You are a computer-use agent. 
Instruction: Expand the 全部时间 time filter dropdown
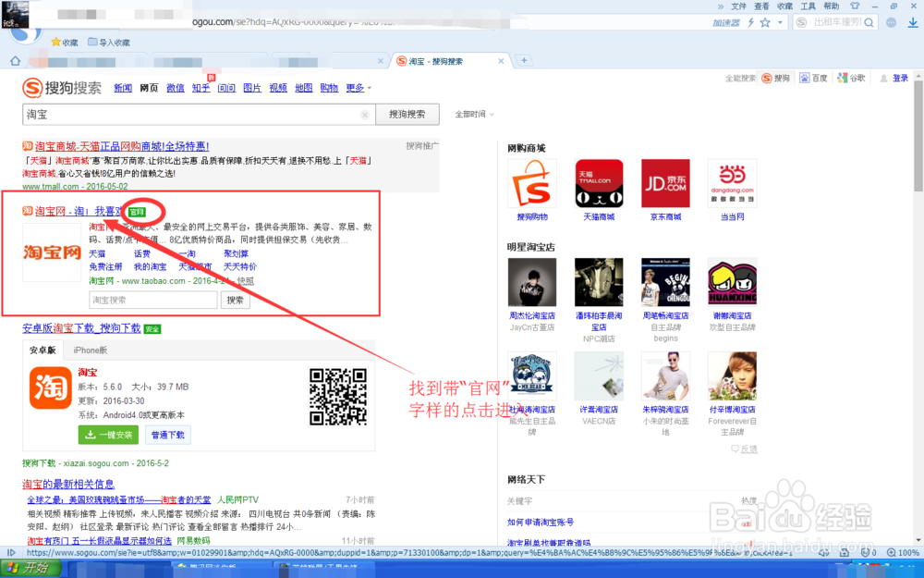474,114
